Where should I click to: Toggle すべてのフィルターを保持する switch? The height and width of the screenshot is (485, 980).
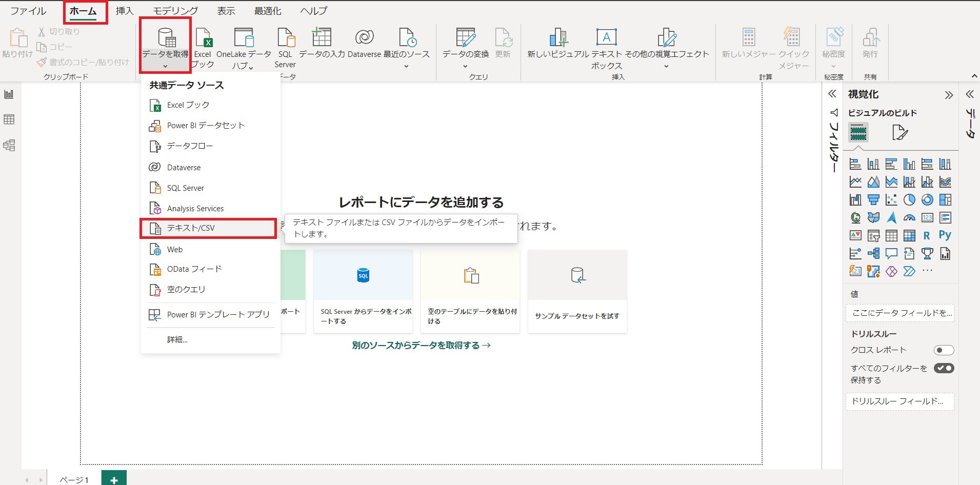(944, 368)
